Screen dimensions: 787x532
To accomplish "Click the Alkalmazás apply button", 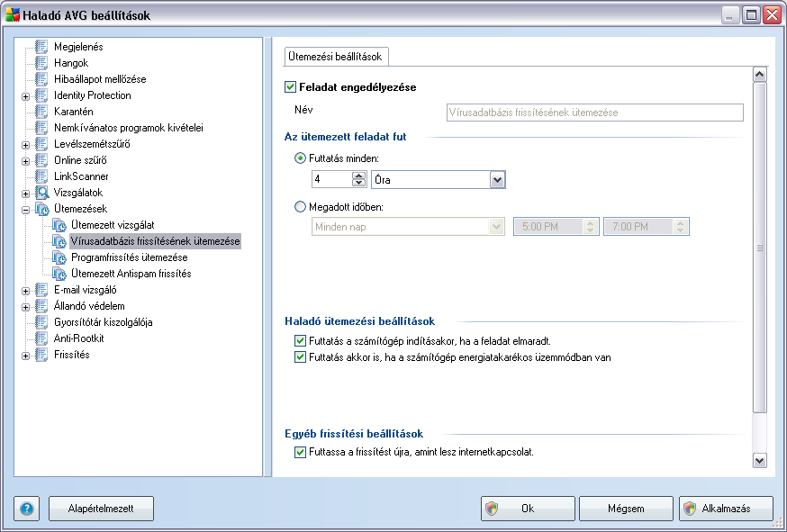I will 726,509.
